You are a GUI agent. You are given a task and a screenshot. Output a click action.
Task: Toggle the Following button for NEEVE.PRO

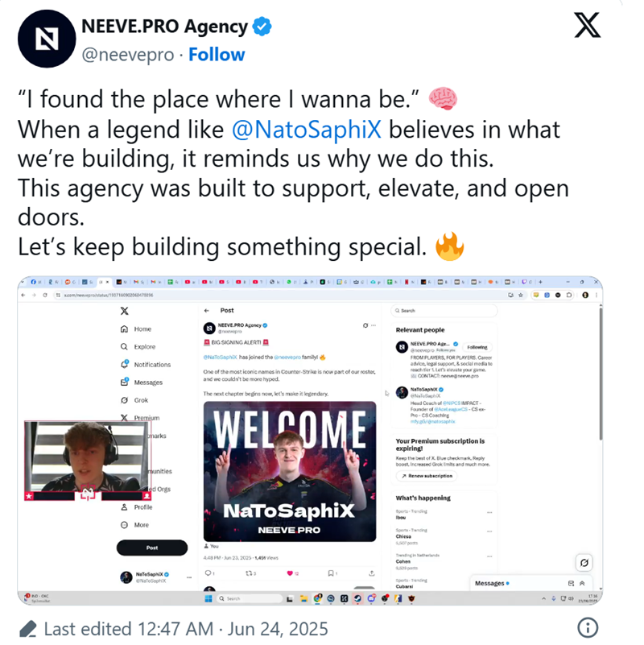pos(477,347)
